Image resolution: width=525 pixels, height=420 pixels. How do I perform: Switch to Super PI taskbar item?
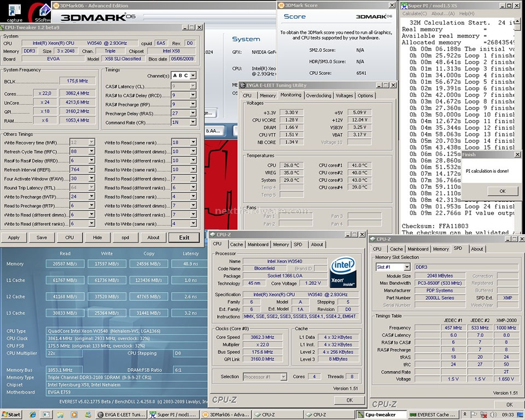point(174,415)
